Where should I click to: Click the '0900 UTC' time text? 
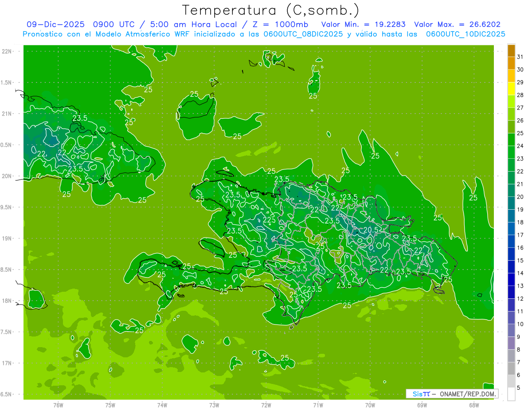[x=114, y=24]
